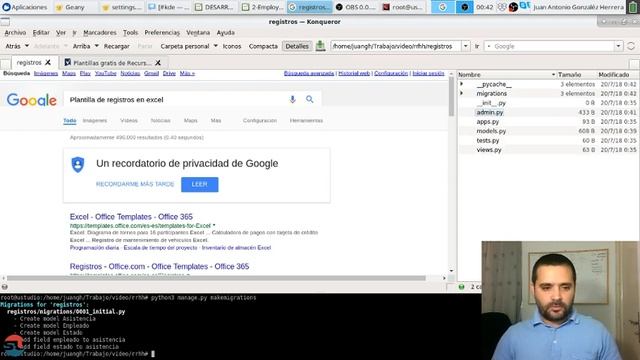Switch to root terminal in the taskbar
Viewport: 640px width, 360px height.
[403, 7]
